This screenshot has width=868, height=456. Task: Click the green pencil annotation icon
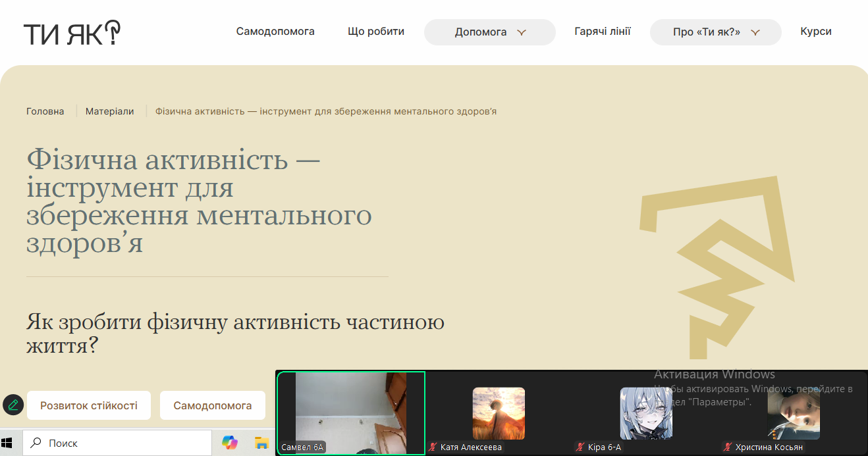tap(13, 404)
